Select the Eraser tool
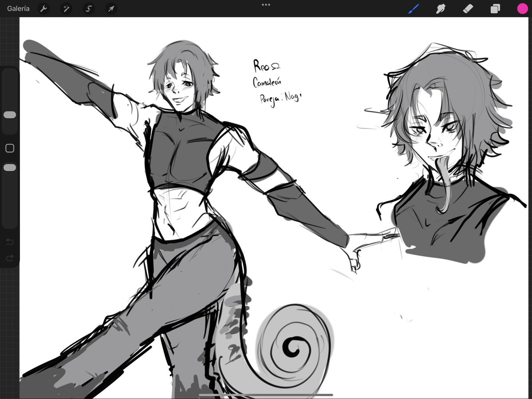This screenshot has width=532, height=399. pos(468,8)
